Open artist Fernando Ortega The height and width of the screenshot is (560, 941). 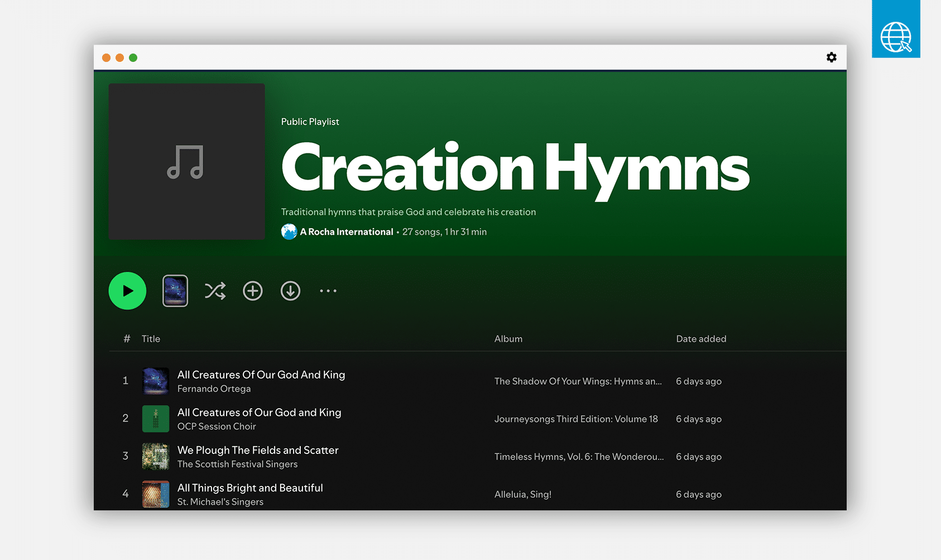(x=214, y=389)
